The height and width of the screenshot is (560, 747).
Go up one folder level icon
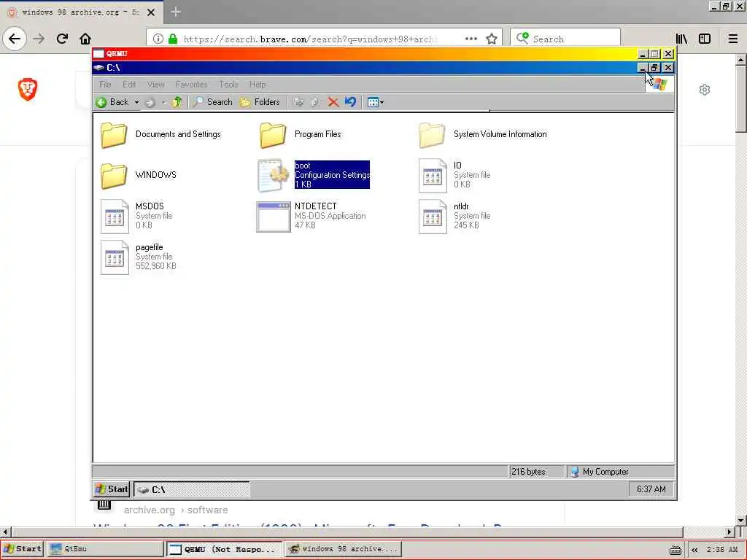[x=177, y=102]
